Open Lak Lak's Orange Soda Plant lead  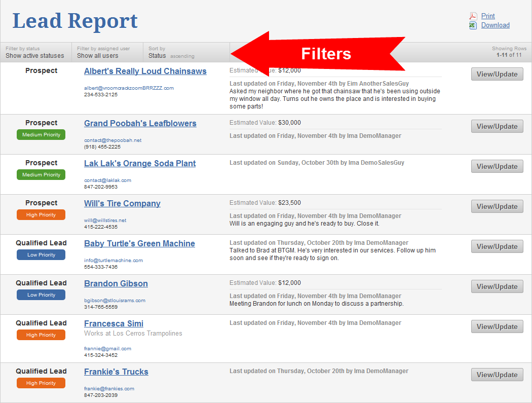140,163
